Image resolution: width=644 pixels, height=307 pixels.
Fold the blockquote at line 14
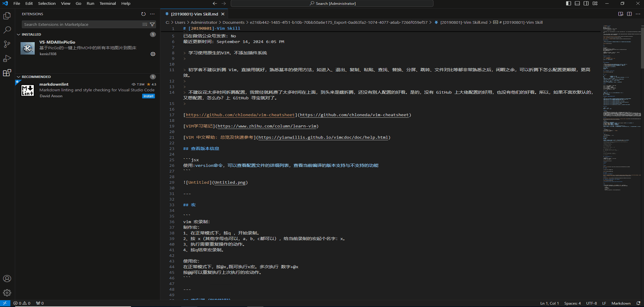(184, 92)
